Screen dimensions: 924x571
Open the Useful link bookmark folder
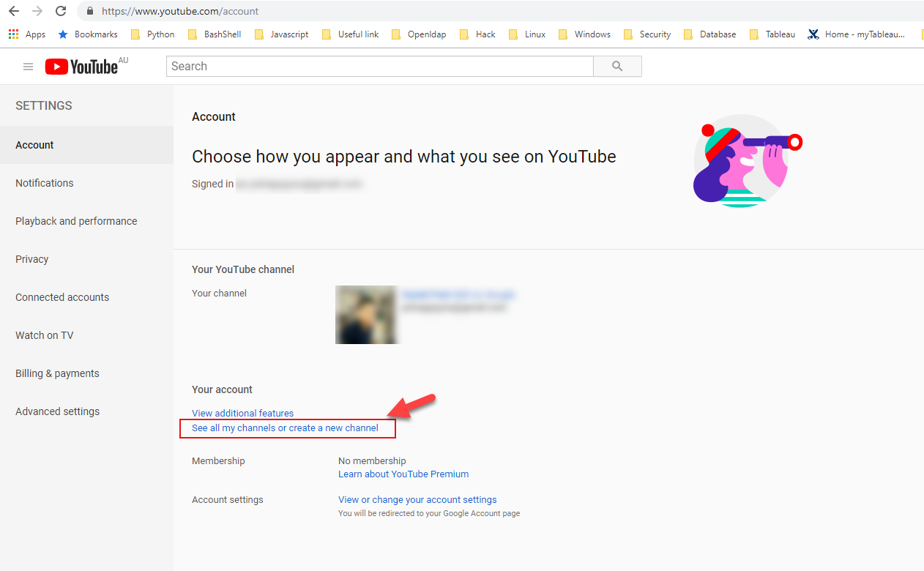(x=351, y=34)
